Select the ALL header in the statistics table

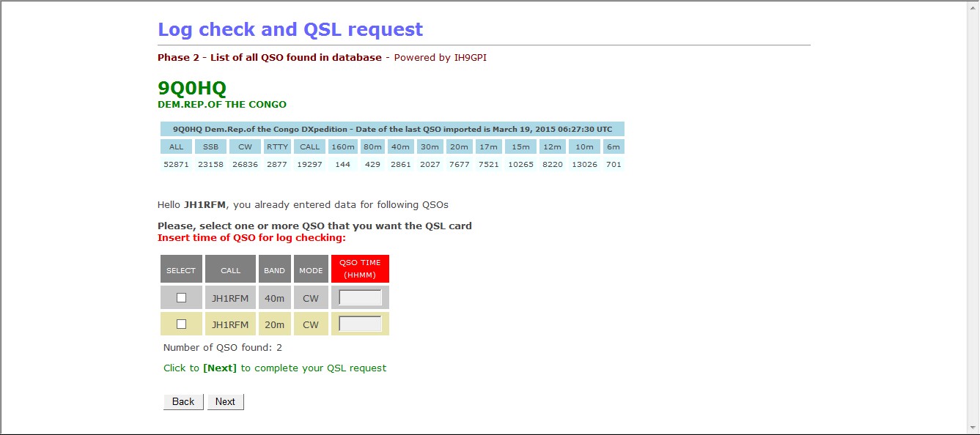tap(177, 146)
